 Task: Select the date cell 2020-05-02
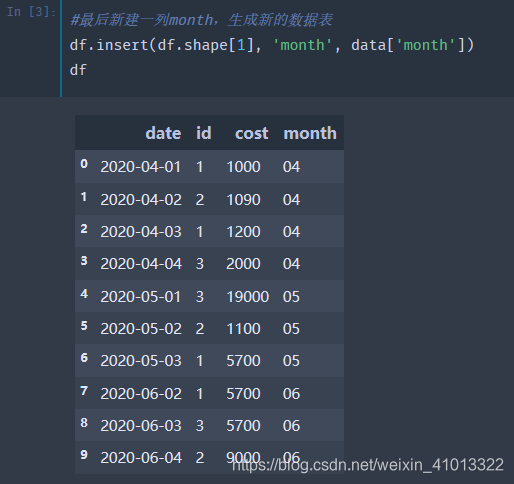[141, 329]
